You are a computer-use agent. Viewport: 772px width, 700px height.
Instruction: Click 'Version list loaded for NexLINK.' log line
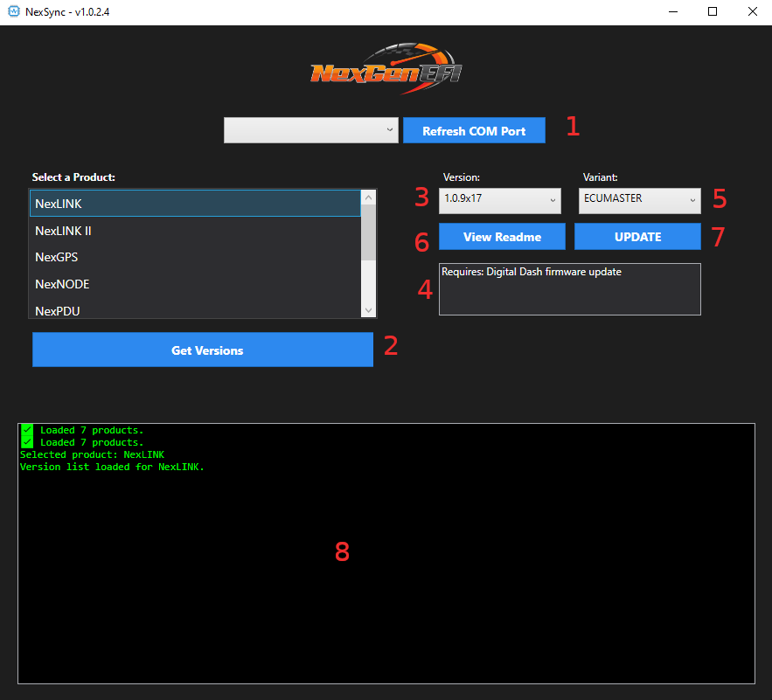pyautogui.click(x=112, y=467)
